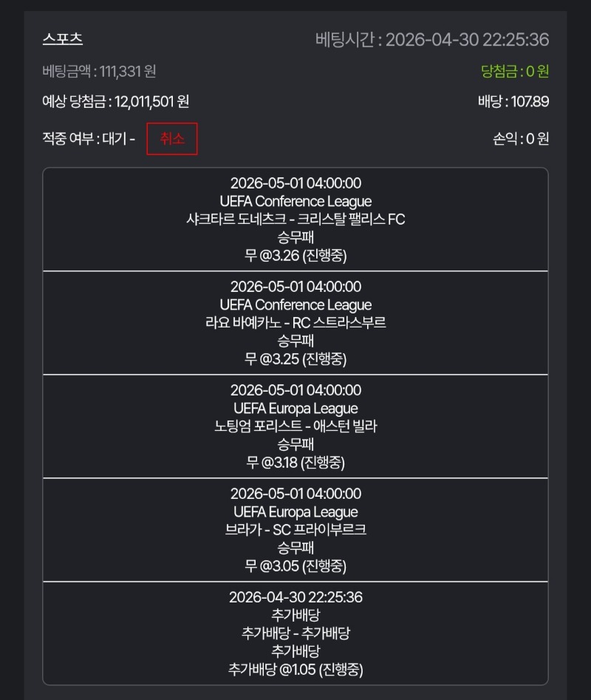
Task: Open the 샤크타르 도네츠크 vs 크리스탈 팰리스 match
Action: click(295, 220)
